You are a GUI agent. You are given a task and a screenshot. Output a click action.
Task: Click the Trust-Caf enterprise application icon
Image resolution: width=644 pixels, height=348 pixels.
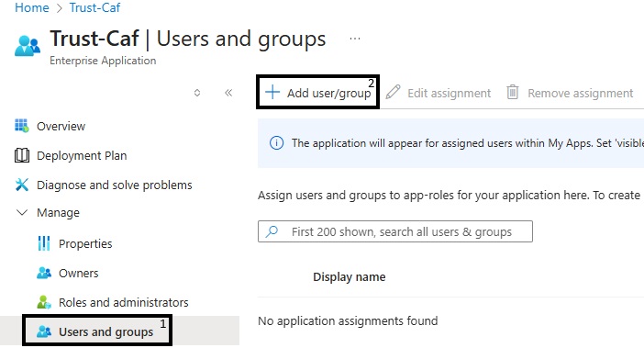click(28, 46)
